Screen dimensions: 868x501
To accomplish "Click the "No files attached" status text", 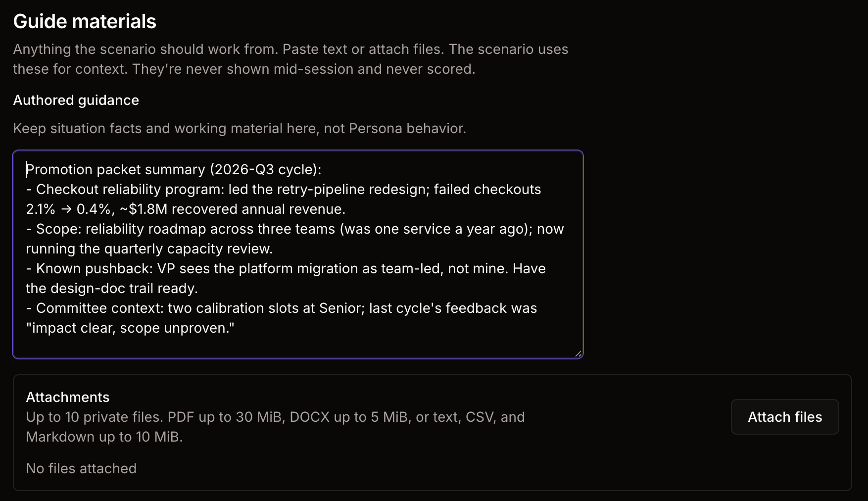I will (81, 468).
